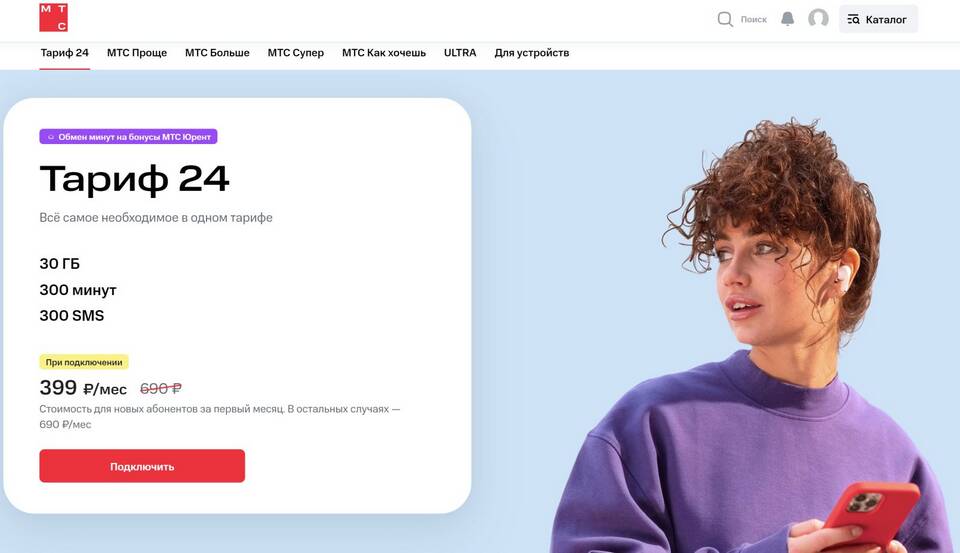This screenshot has width=960, height=553.
Task: Open the Каталог button
Action: [x=878, y=19]
